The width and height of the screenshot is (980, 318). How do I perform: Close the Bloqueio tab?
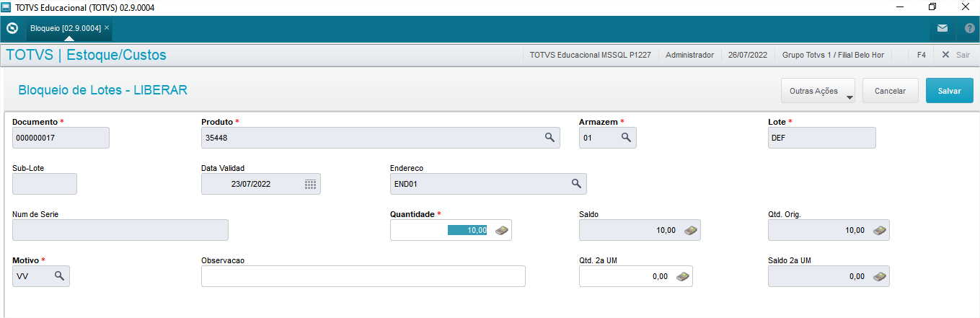point(107,27)
